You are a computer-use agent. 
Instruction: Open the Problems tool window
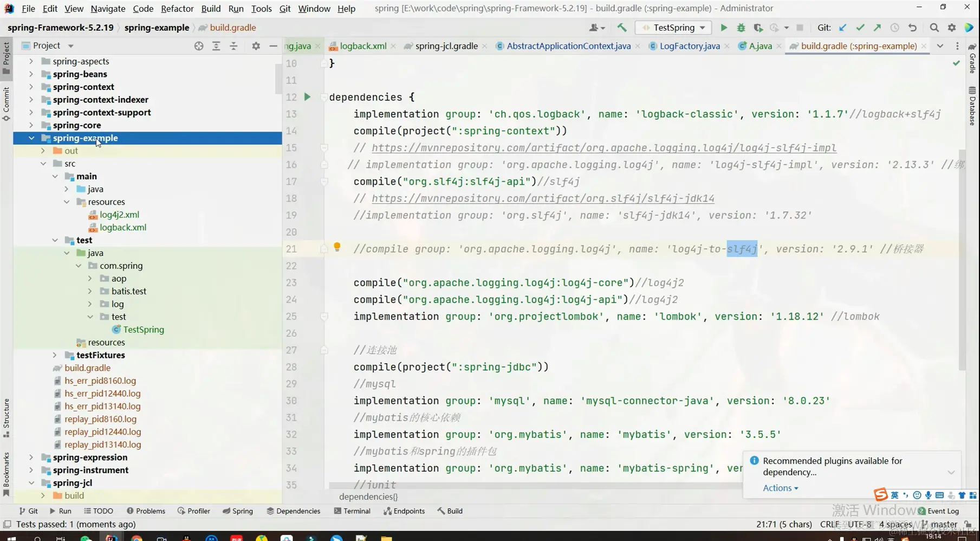(x=146, y=511)
